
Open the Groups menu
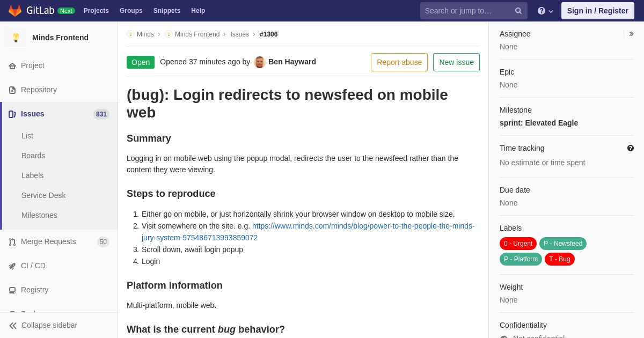[x=131, y=11]
